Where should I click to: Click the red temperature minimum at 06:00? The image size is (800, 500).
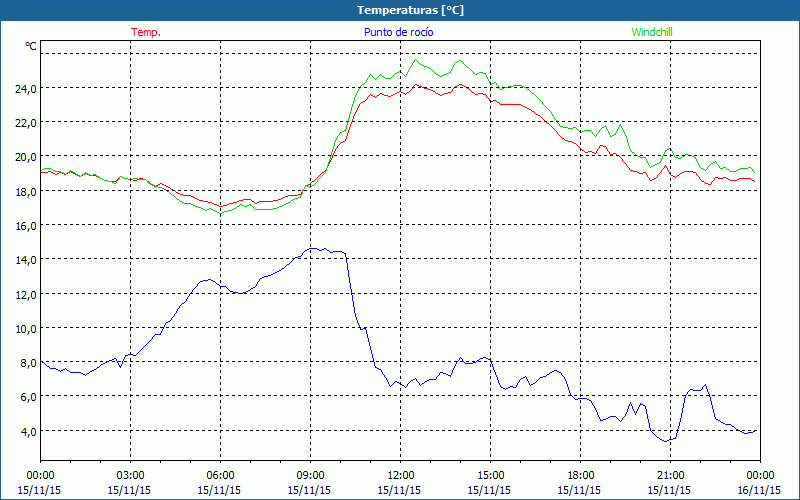220,206
